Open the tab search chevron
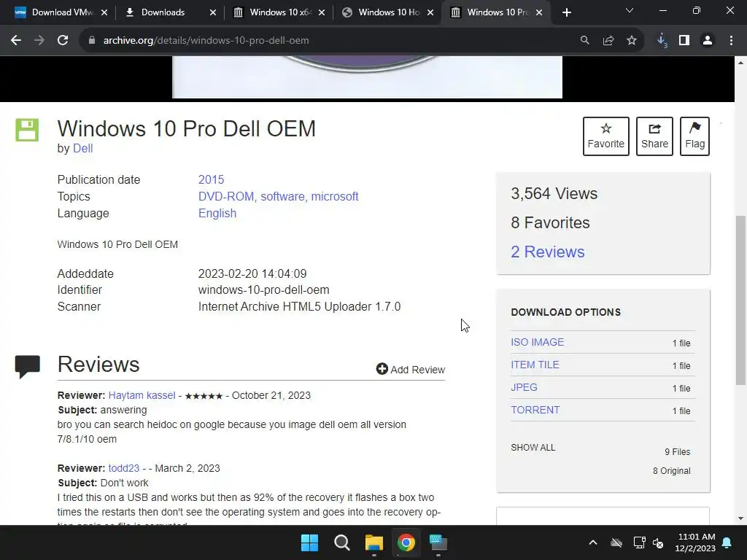The image size is (747, 560). tap(630, 10)
